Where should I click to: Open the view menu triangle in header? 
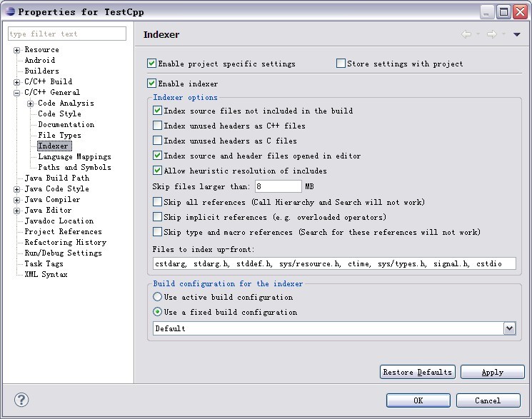(x=517, y=34)
